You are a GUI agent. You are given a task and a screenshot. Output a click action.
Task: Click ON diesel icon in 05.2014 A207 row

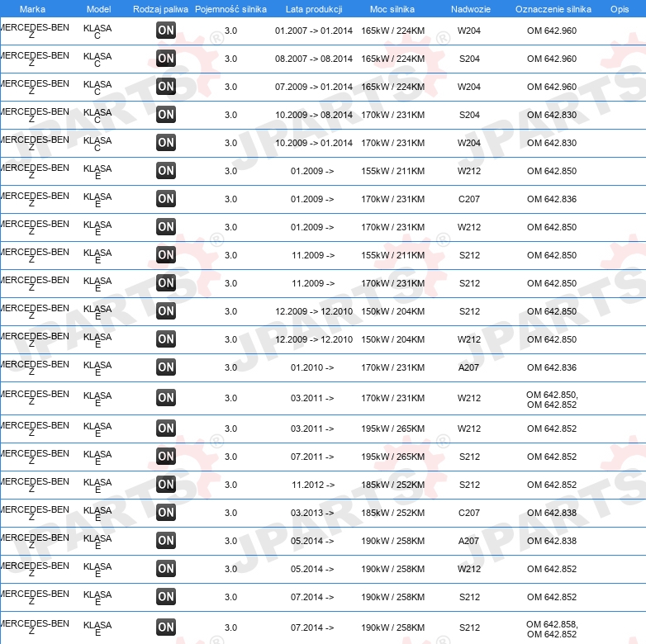click(x=166, y=540)
